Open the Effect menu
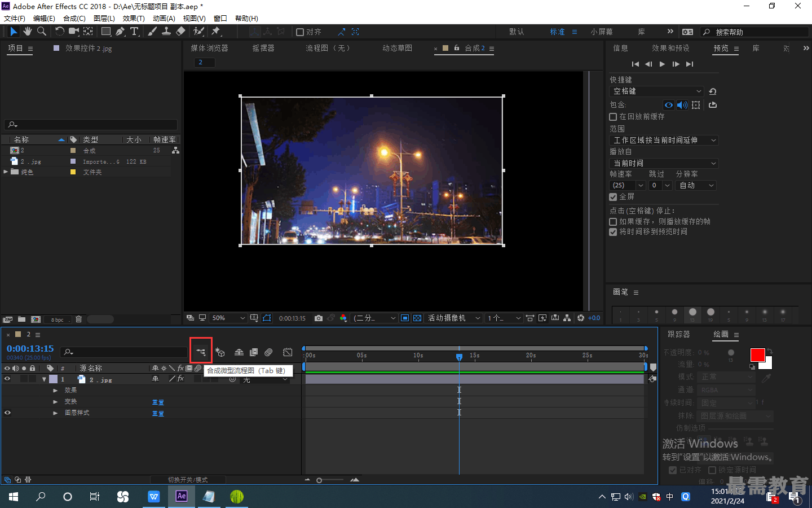Screen dimensions: 812x508 (134, 18)
